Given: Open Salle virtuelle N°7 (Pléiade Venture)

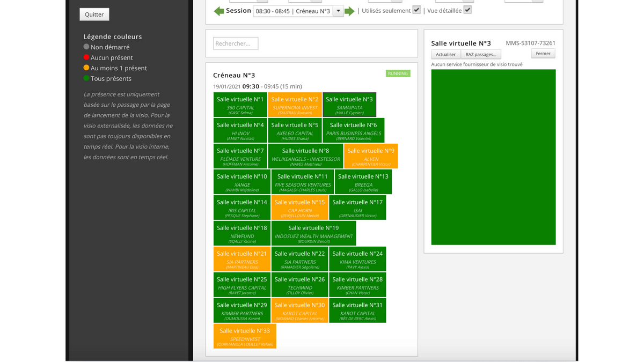Looking at the screenshot, I should click(x=240, y=156).
